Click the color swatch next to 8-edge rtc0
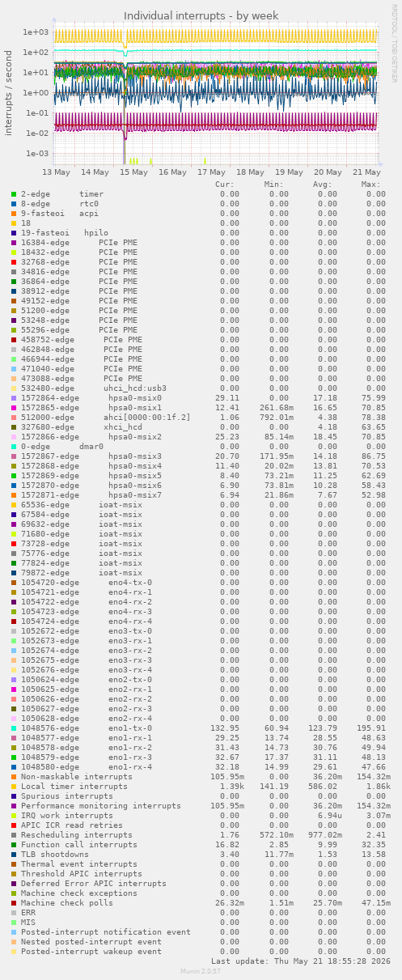Viewport: 402px width, 980px height. [14, 204]
